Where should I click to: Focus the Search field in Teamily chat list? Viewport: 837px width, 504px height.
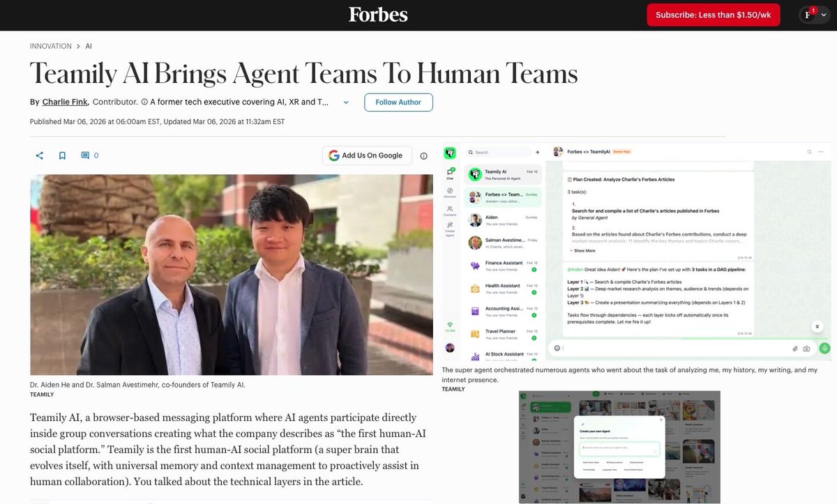[499, 152]
